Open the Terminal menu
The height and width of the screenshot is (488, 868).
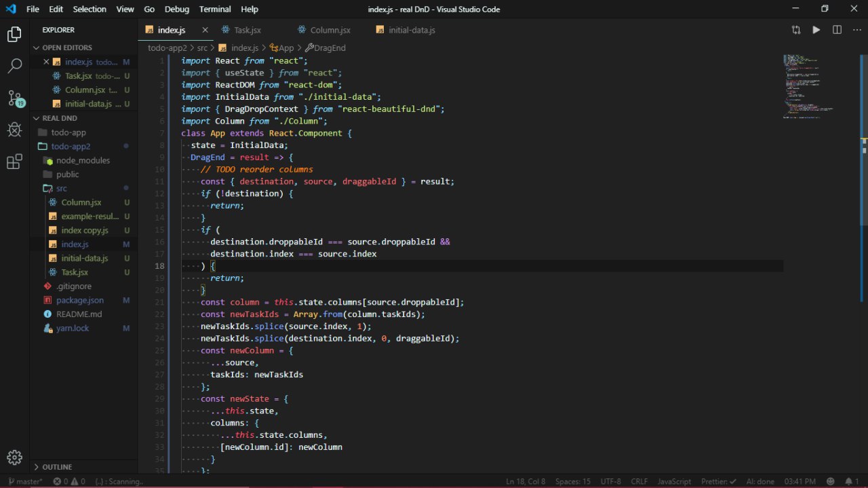click(x=214, y=9)
